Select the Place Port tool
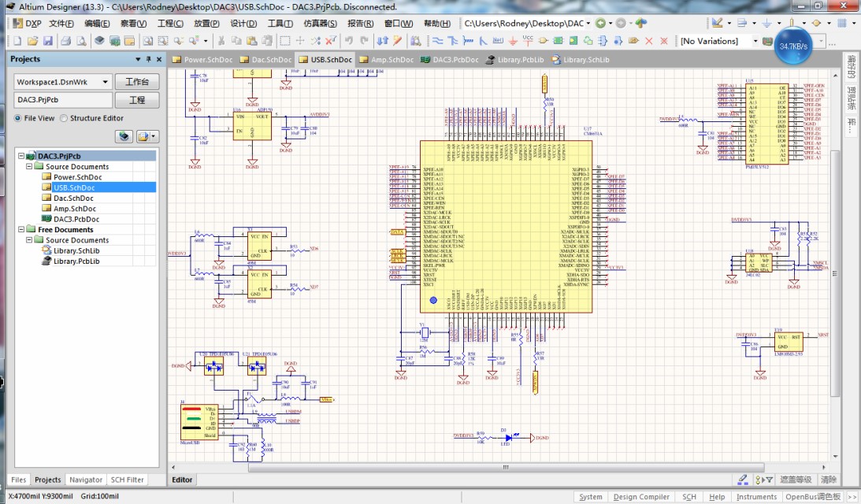This screenshot has height=504, width=861. [x=633, y=41]
